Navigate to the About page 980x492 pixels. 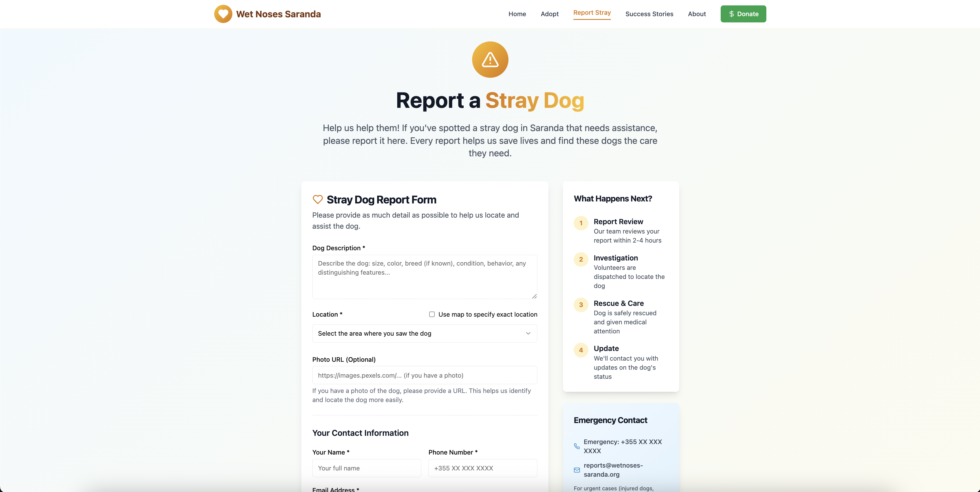(697, 14)
